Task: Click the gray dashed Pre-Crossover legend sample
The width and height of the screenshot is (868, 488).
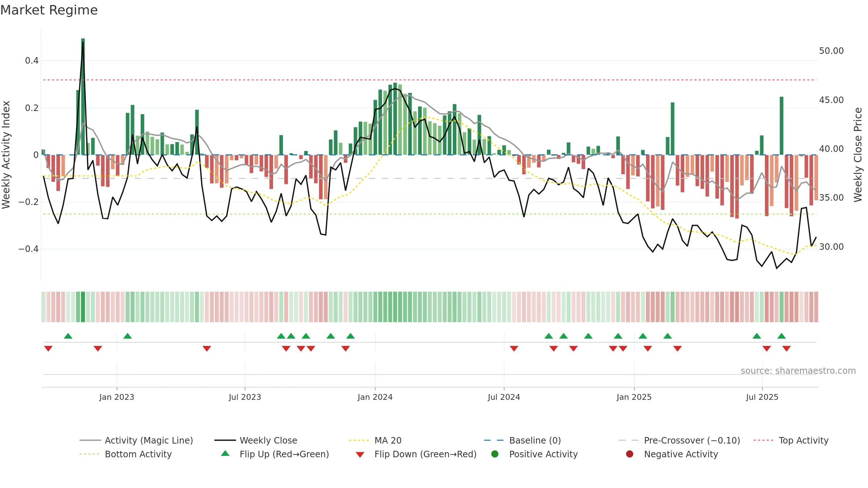Action: click(x=629, y=440)
